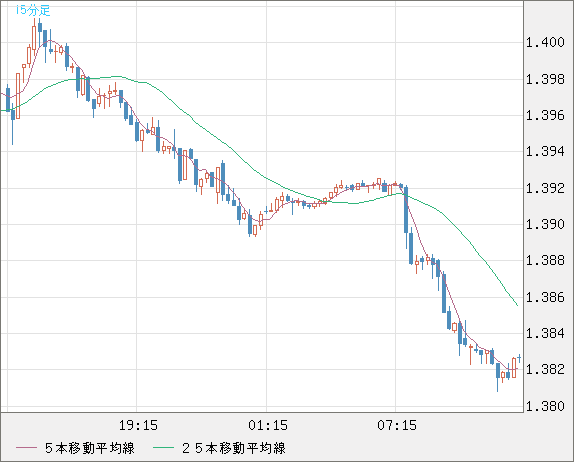Screen dimensions: 574x462
Task: Click the 01:15 time axis label
Action: 268,425
